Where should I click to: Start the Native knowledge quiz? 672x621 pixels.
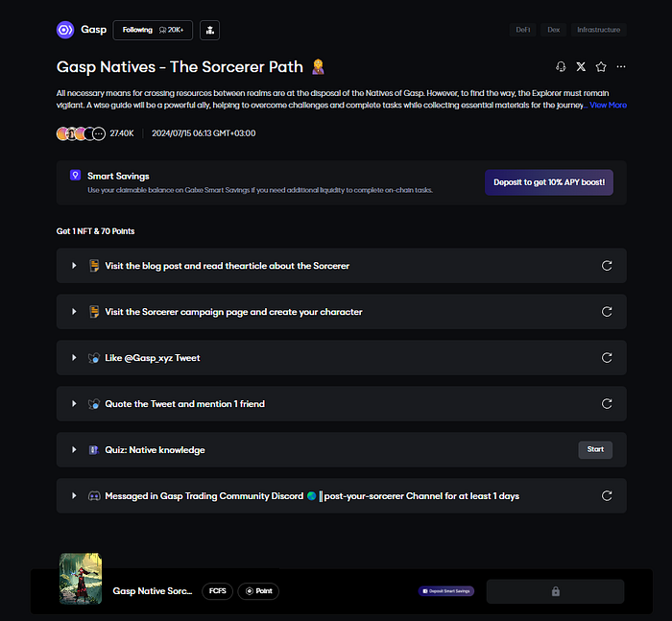(595, 449)
